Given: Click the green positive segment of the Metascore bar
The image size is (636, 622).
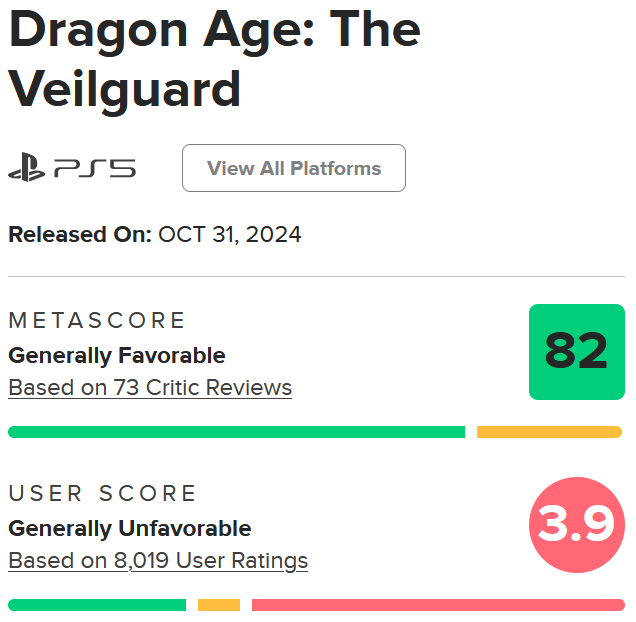Looking at the screenshot, I should (x=236, y=432).
